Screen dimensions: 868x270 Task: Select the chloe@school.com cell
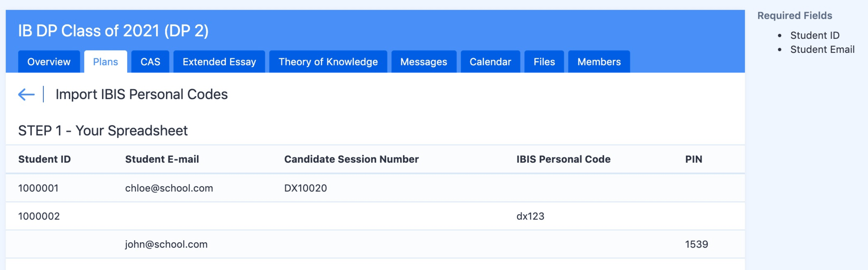(x=169, y=188)
